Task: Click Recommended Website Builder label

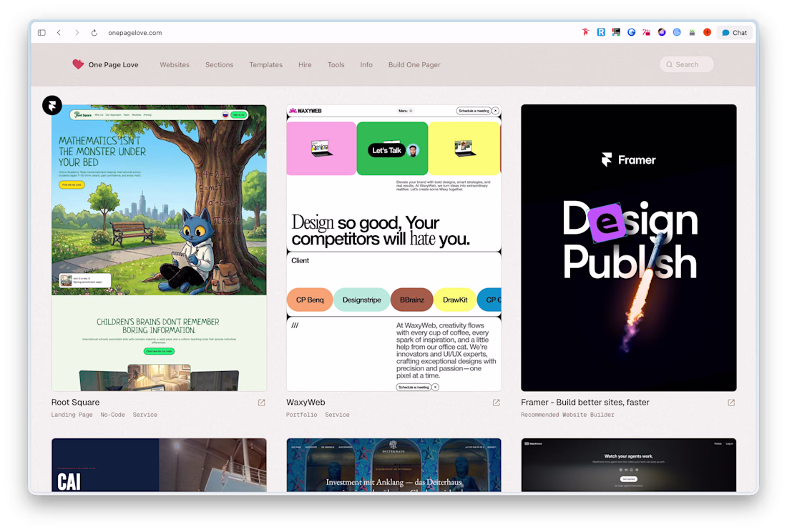Action: coord(567,415)
